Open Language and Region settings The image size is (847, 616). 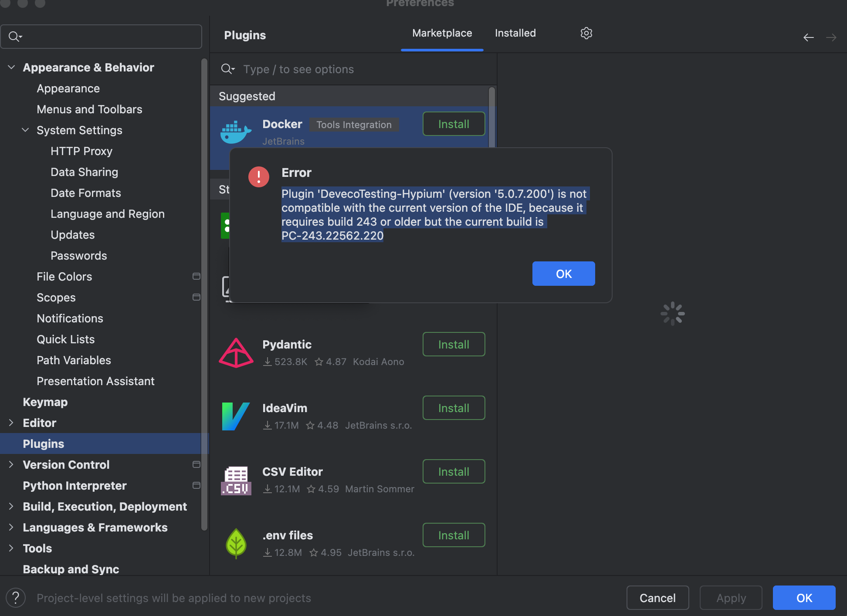107,213
